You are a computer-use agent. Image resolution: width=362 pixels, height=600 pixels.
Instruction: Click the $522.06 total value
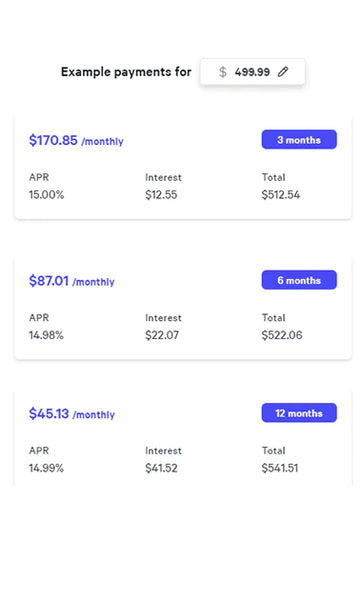282,335
